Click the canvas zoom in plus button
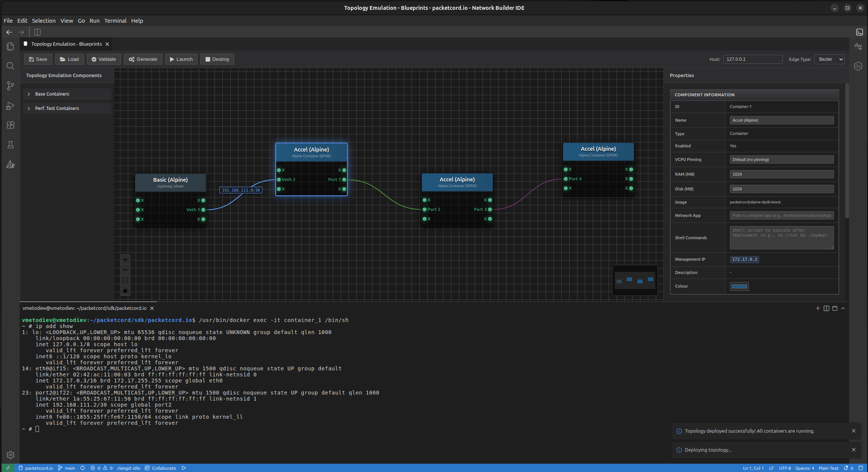Viewport: 868px width, 472px height. pyautogui.click(x=125, y=260)
